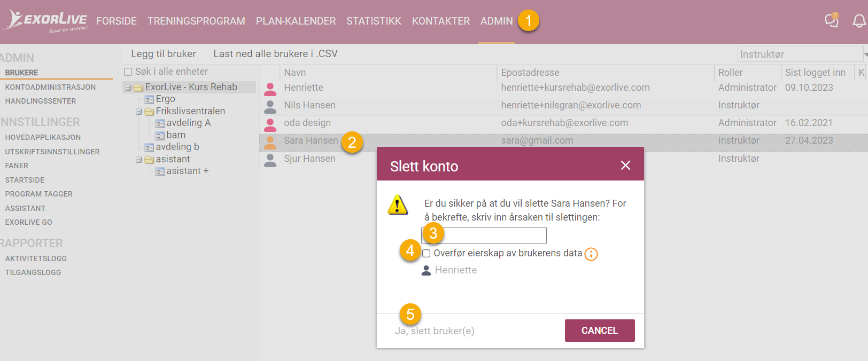
Task: Click Last ned alle brukere i .CSV
Action: point(275,54)
